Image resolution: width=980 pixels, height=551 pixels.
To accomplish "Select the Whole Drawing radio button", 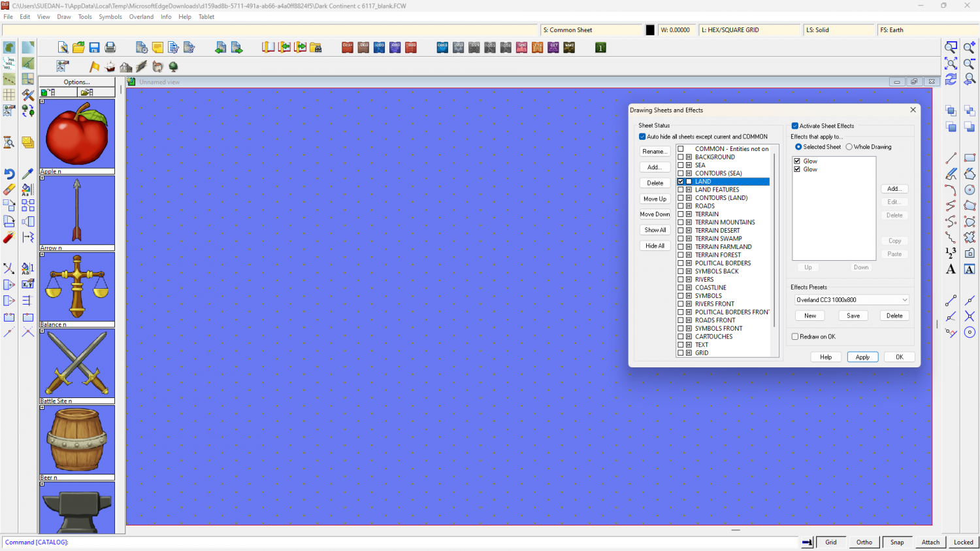I will (x=849, y=147).
